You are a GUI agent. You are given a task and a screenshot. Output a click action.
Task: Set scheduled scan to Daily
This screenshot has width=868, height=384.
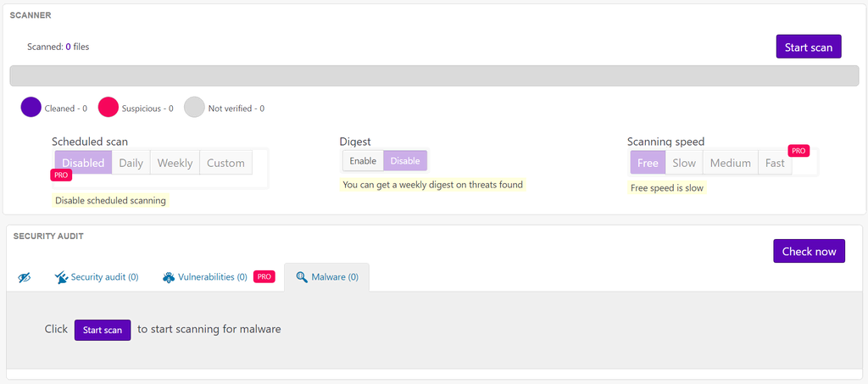pos(131,163)
